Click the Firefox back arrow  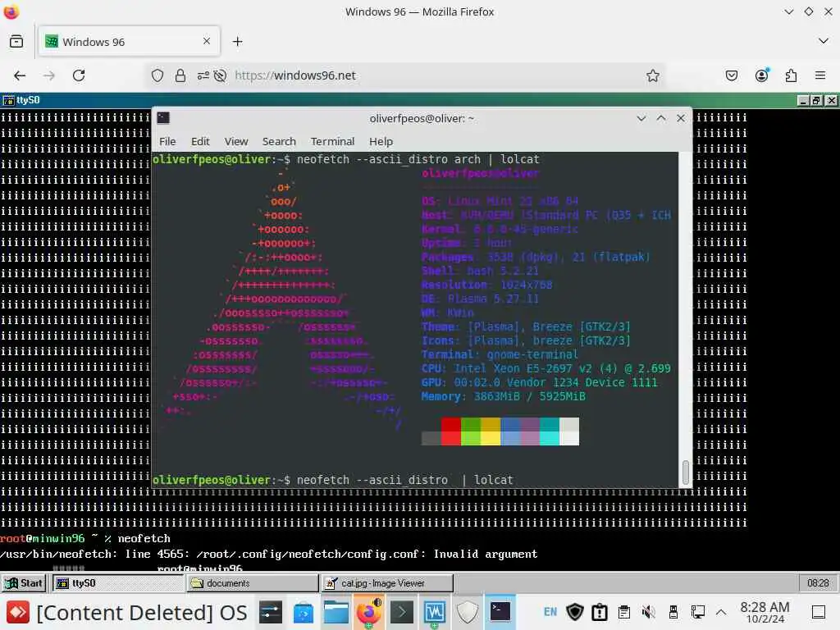pyautogui.click(x=20, y=75)
